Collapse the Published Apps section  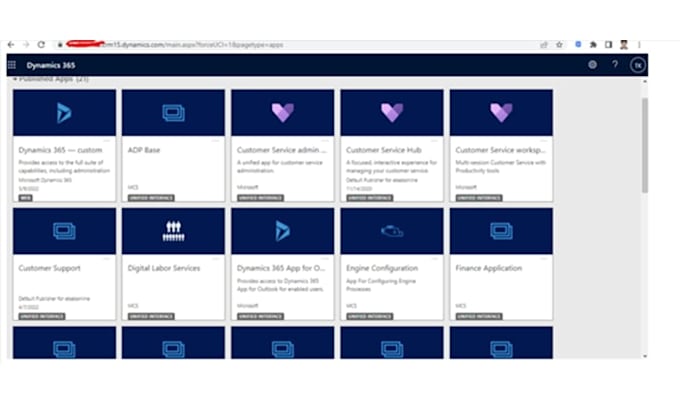tap(15, 79)
